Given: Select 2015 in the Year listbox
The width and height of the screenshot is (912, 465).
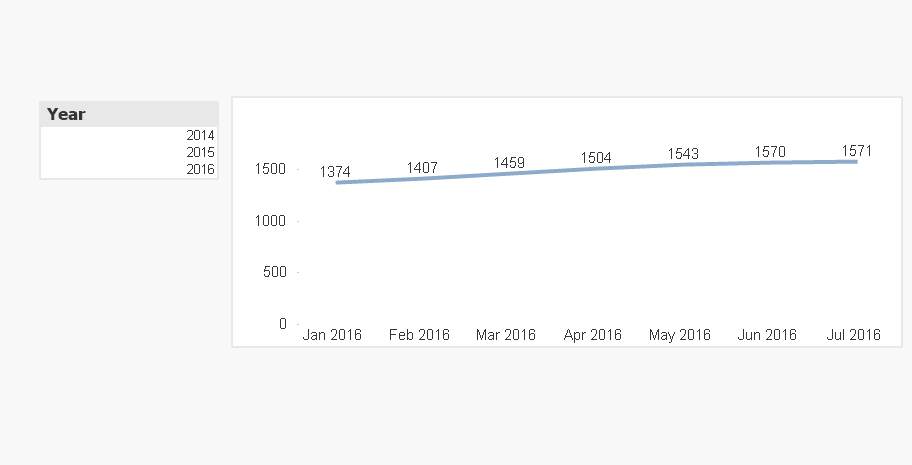Looking at the screenshot, I should tap(200, 152).
